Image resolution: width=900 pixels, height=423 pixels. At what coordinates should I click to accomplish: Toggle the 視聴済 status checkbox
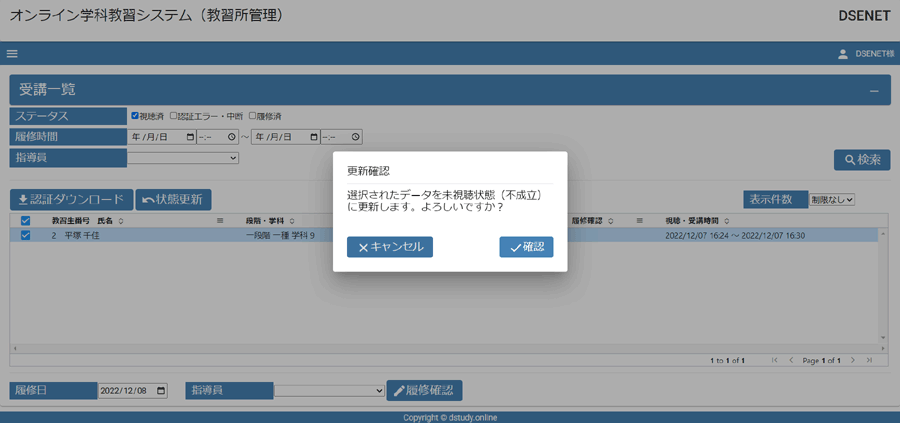click(x=135, y=116)
